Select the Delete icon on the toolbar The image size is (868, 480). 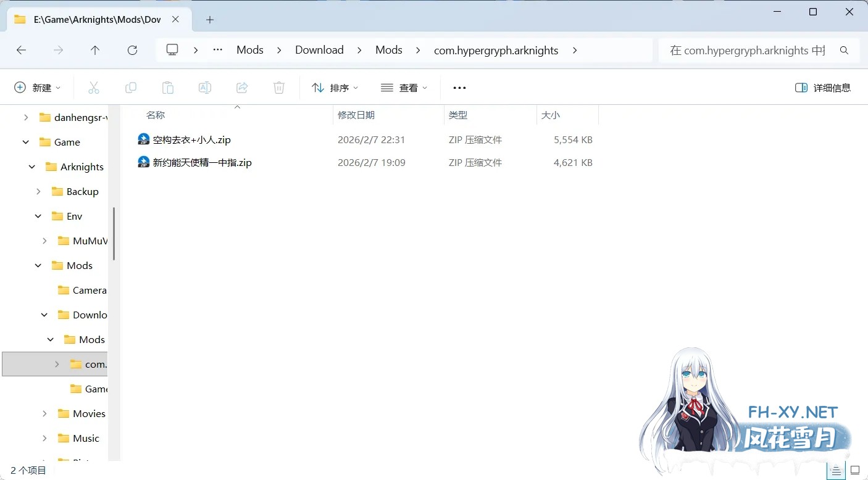pos(279,87)
